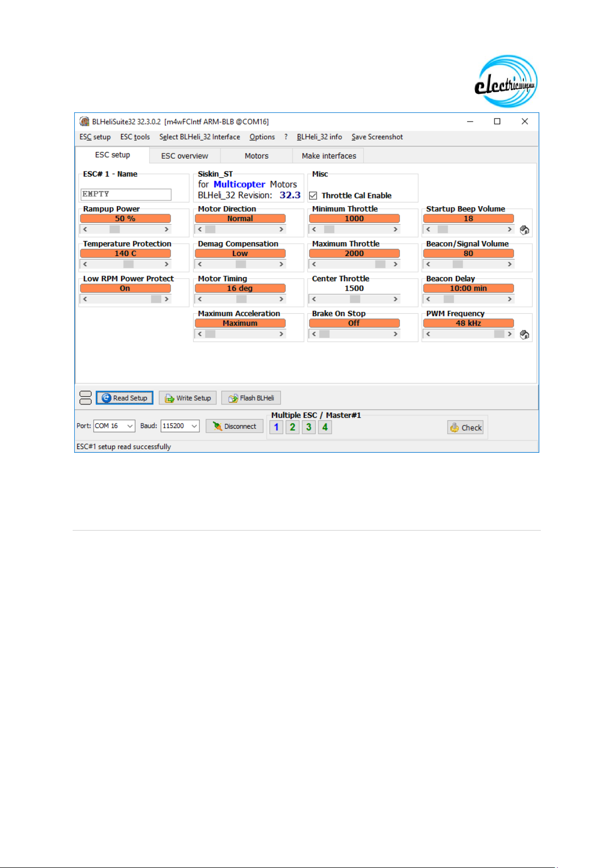Switch to the ESC overview tab
The width and height of the screenshot is (614, 868).
coord(185,156)
